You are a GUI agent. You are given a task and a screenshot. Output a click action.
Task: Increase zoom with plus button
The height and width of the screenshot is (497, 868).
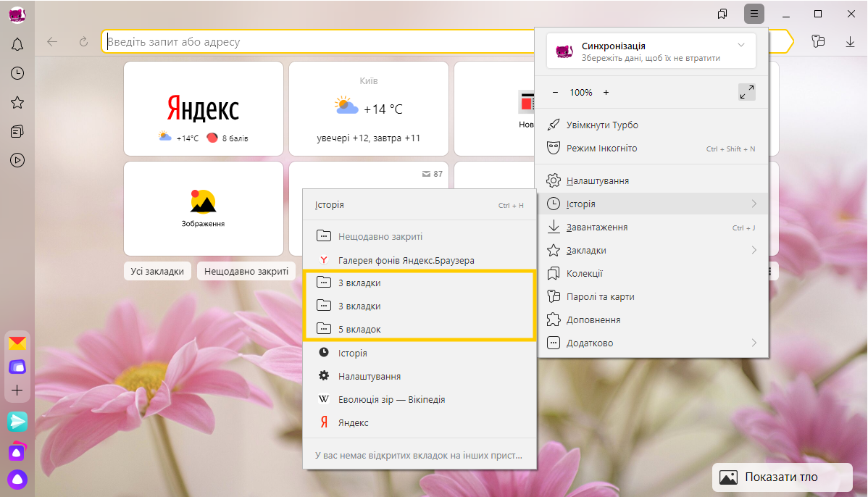point(606,93)
